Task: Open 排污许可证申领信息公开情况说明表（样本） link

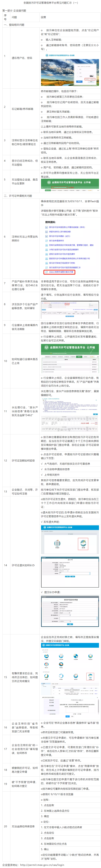Action: click(67, 227)
